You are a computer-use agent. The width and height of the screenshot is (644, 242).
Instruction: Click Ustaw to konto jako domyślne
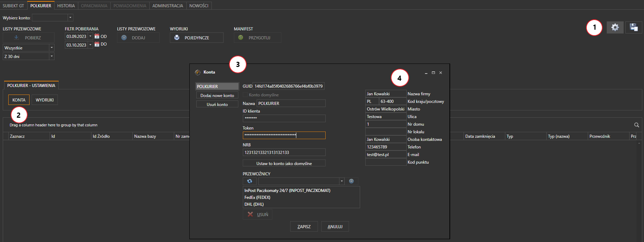pos(284,163)
